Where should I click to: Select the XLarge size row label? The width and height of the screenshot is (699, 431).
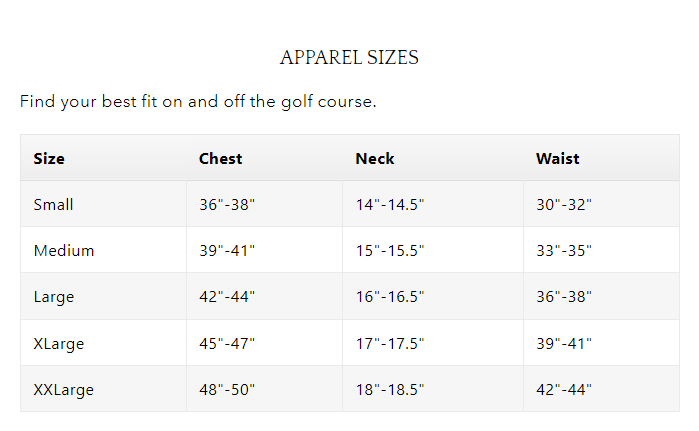click(58, 343)
